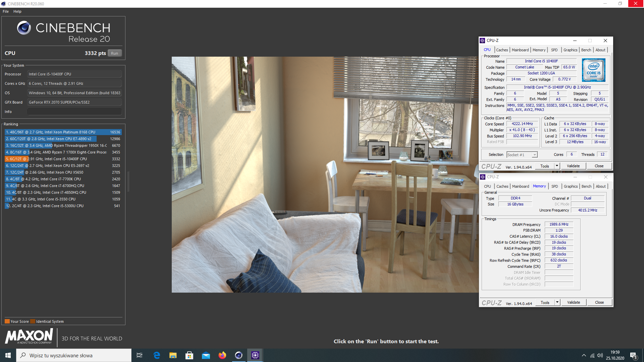The image size is (644, 362).
Task: Switch to Caches tab in lower CPU-Z
Action: point(502,186)
